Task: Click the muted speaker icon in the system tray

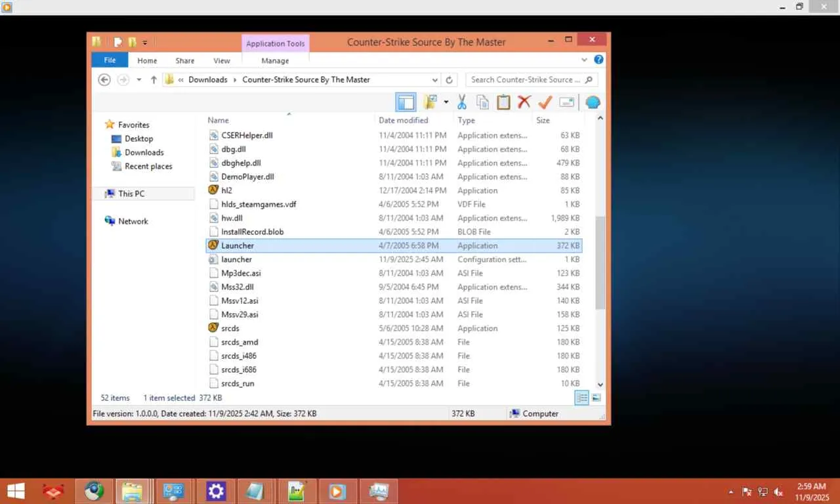Action: pyautogui.click(x=779, y=492)
